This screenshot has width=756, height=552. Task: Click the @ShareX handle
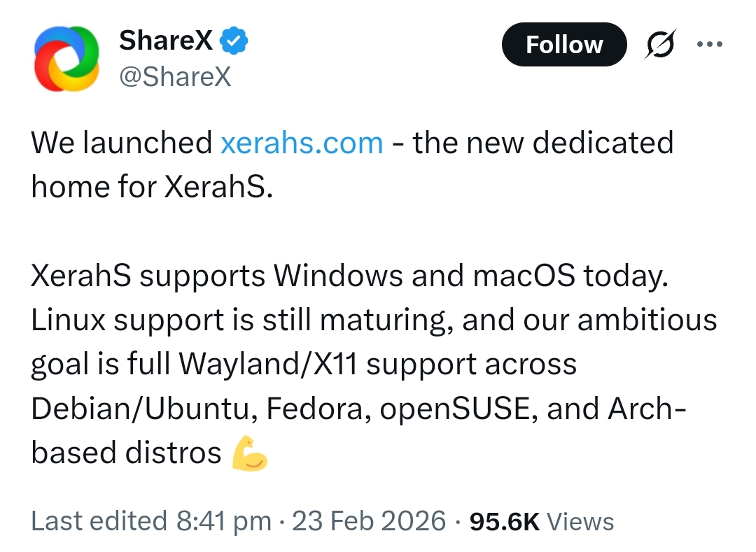coord(175,77)
